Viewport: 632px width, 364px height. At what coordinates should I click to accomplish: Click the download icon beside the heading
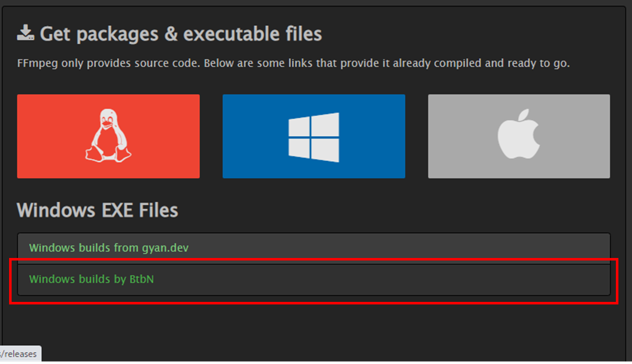[x=25, y=33]
